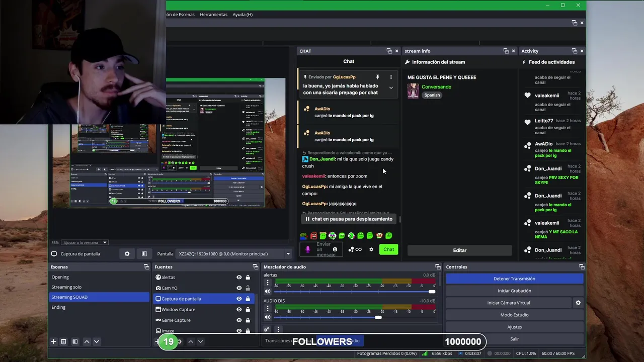Image resolution: width=644 pixels, height=362 pixels.
Task: Mute the AUDIO DIS channel
Action: [268, 317]
